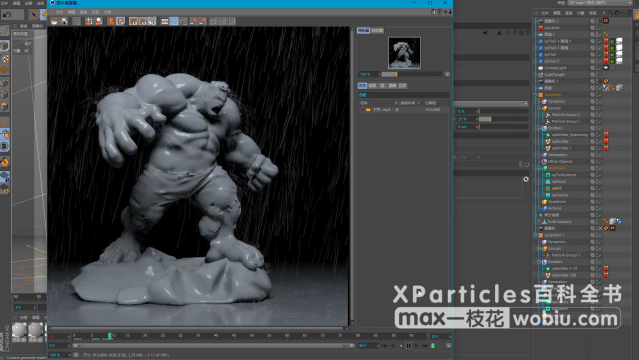Collapse the subdivision surface node above hulk-lowpoly
Image resolution: width=639 pixels, height=360 pixels.
click(x=535, y=215)
